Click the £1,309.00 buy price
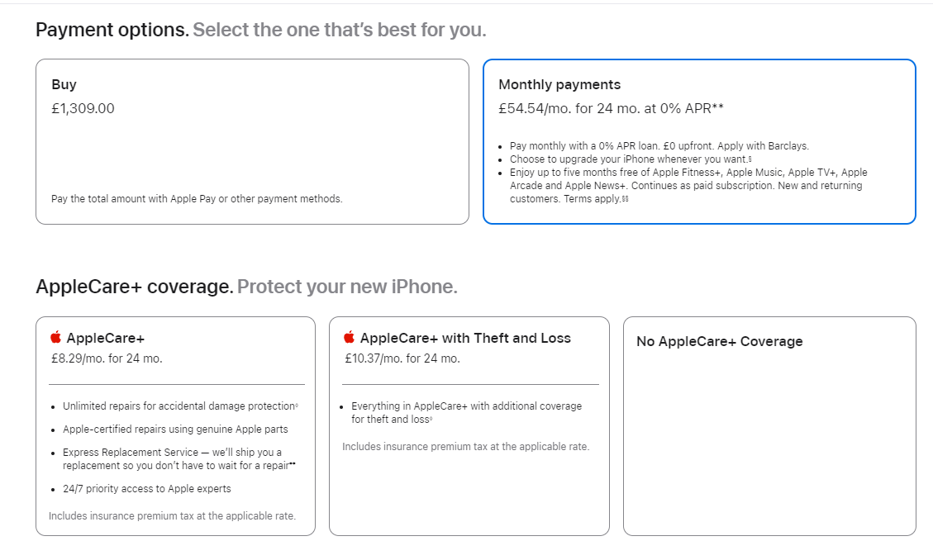The height and width of the screenshot is (560, 933). 83,108
